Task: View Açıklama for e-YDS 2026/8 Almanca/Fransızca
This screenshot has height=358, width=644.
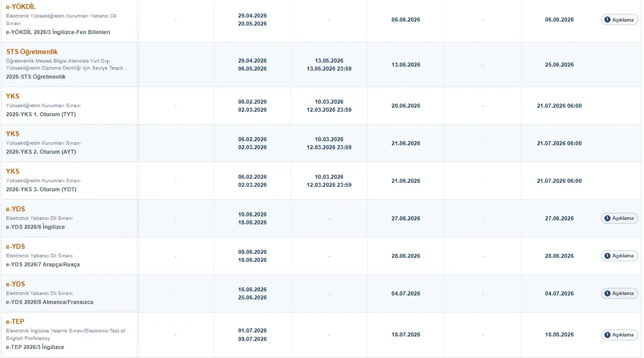Action: (619, 294)
